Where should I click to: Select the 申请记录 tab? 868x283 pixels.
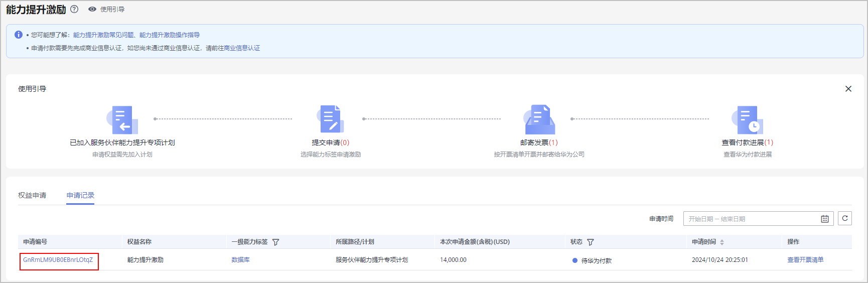[80, 195]
